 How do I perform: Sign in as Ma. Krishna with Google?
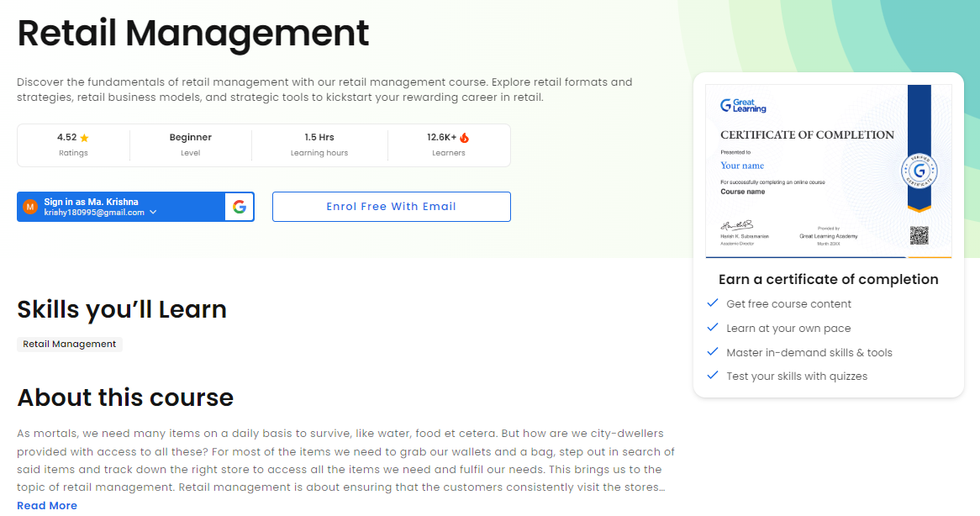click(135, 207)
